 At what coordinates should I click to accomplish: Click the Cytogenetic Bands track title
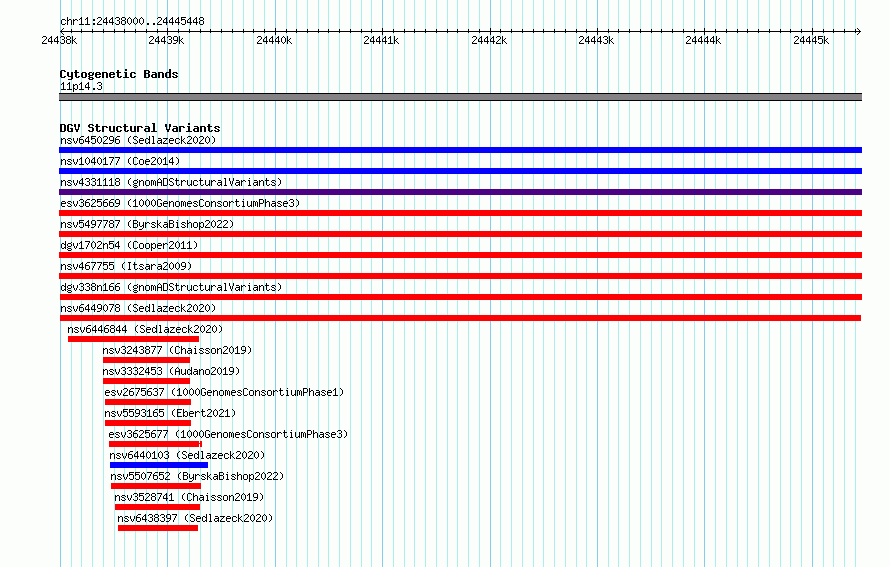(x=119, y=74)
